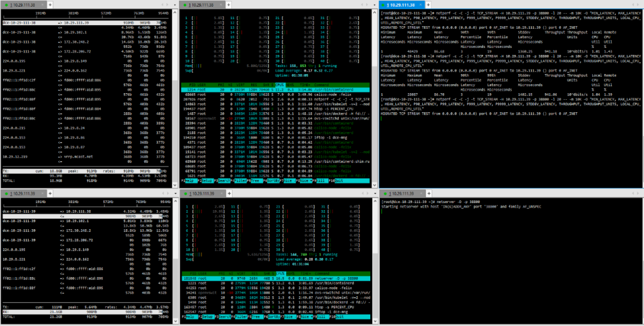This screenshot has width=644, height=326.
Task: Click the left tab-scroll arrow in iftop .39 pane
Action: [162, 193]
